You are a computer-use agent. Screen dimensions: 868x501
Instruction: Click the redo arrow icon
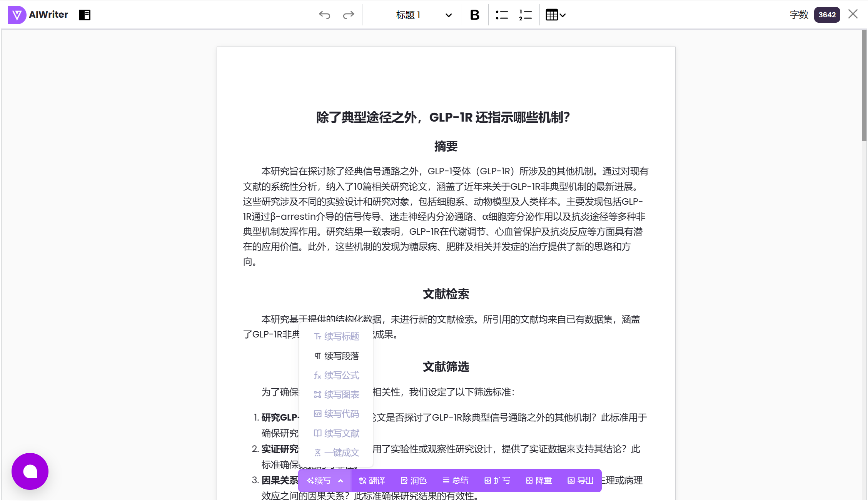(x=348, y=15)
